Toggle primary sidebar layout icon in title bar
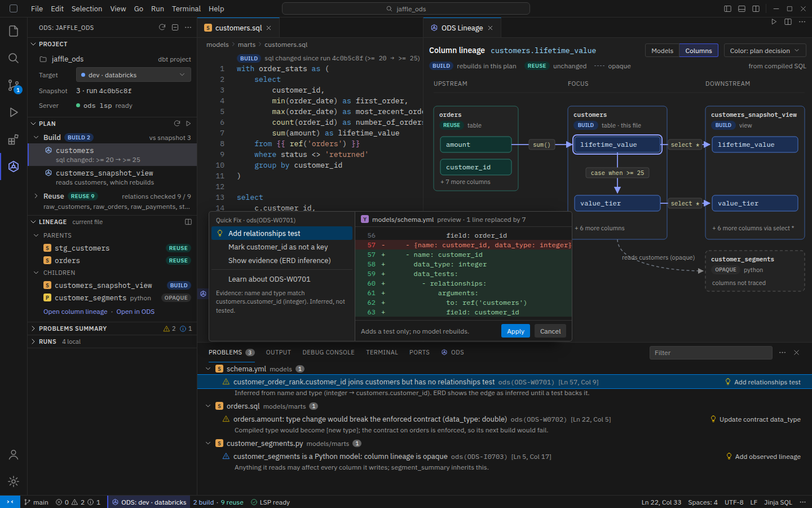The width and height of the screenshot is (812, 508). click(727, 8)
